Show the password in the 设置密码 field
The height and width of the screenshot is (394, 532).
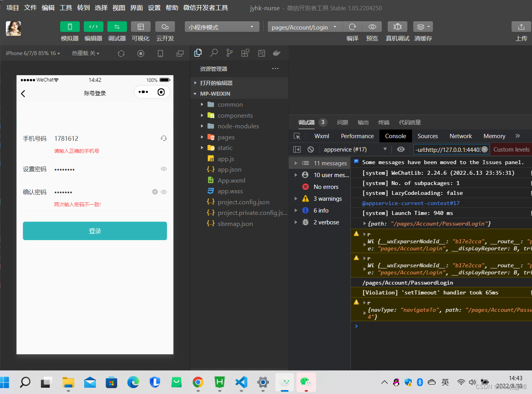pyautogui.click(x=164, y=169)
